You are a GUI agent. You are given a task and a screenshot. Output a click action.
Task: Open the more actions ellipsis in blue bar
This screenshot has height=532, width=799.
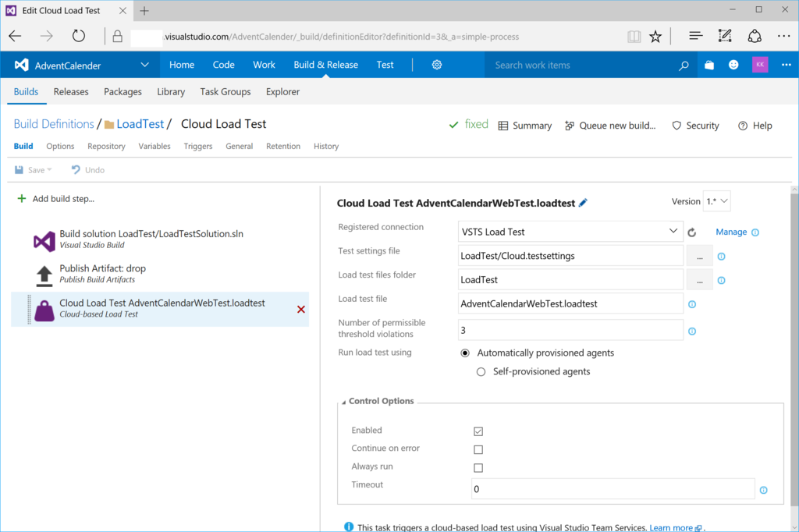click(787, 65)
